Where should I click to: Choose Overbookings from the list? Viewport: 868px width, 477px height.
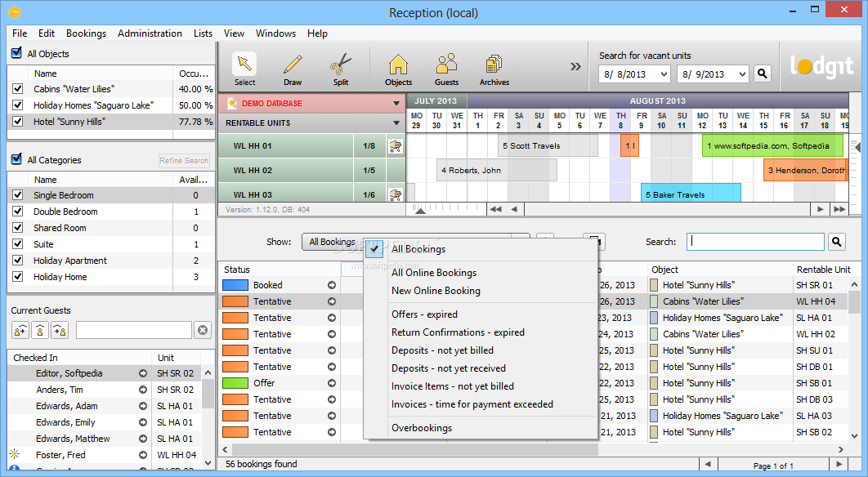point(422,428)
